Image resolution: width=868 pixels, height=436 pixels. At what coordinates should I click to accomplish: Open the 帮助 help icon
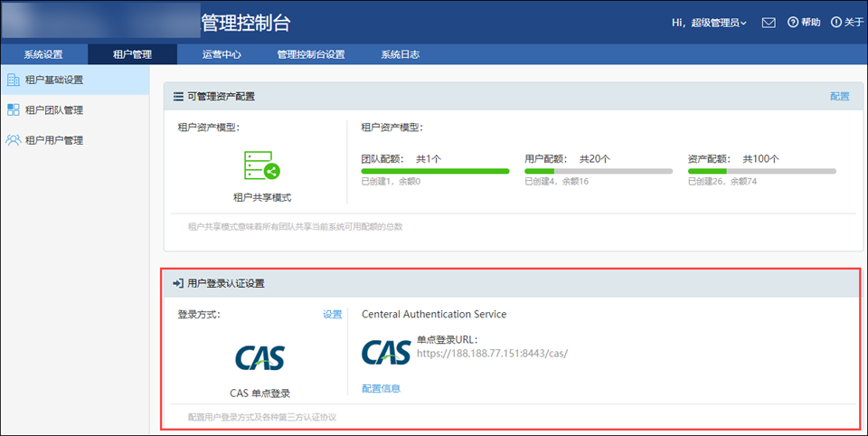(793, 23)
